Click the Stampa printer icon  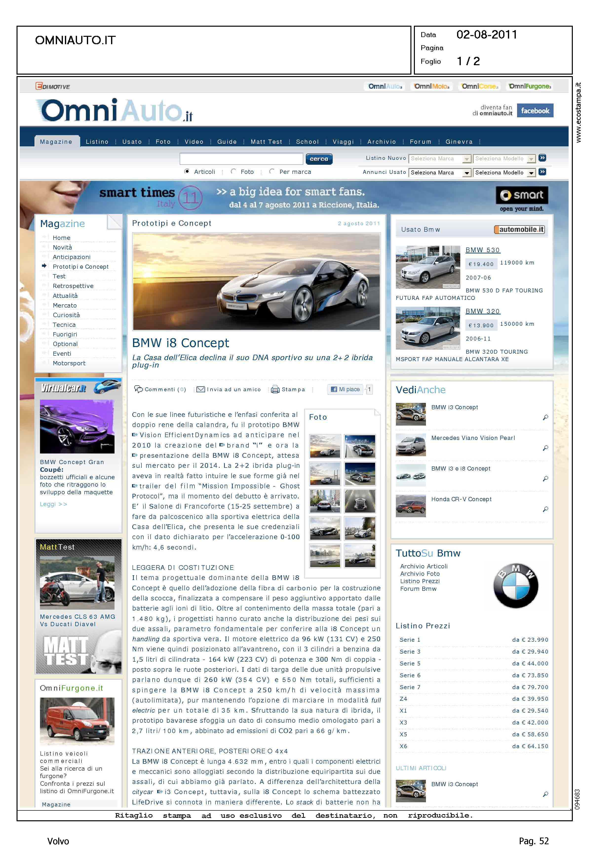275,389
